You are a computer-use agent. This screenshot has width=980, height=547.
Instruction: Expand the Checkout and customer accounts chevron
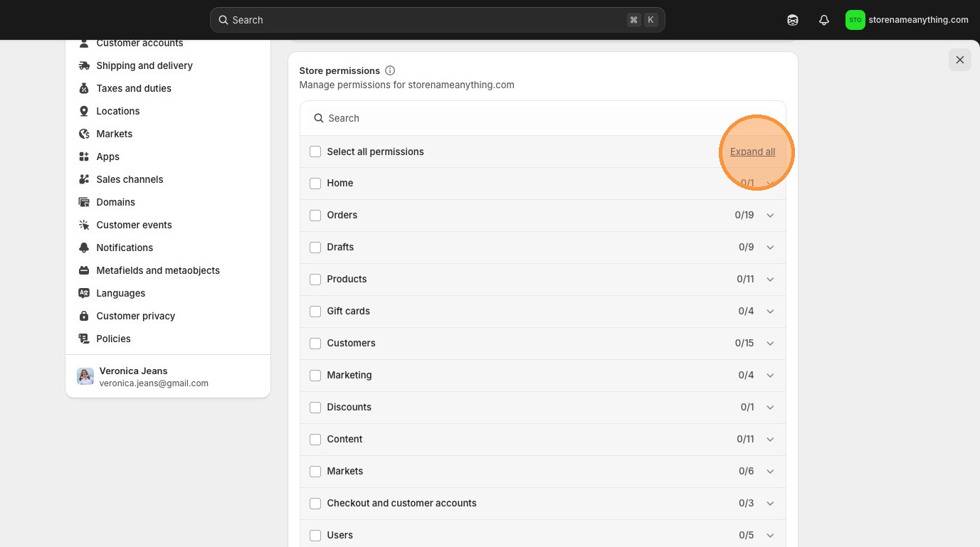point(770,504)
